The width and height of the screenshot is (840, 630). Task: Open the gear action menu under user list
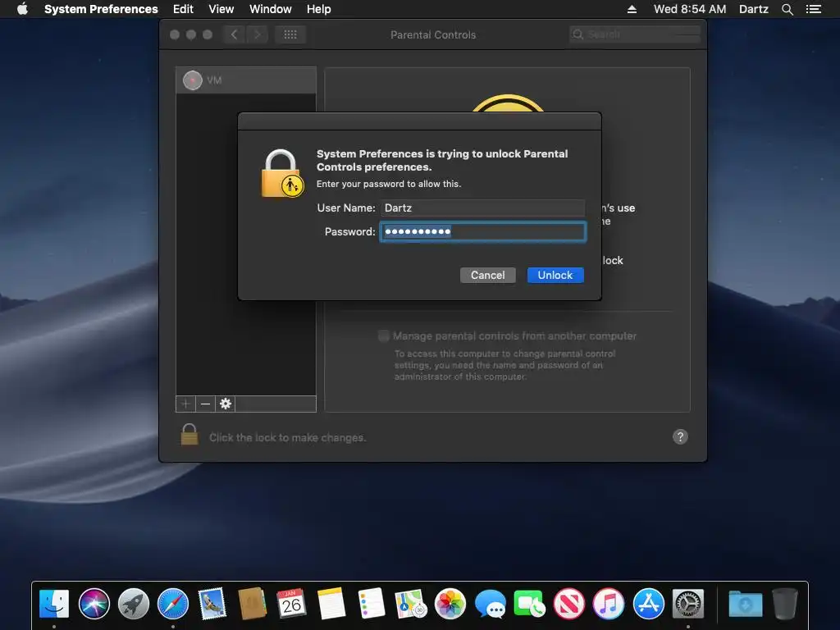tap(226, 404)
